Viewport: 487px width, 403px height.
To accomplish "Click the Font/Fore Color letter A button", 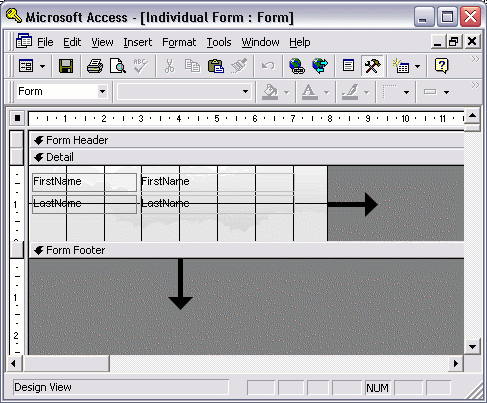I will point(309,92).
